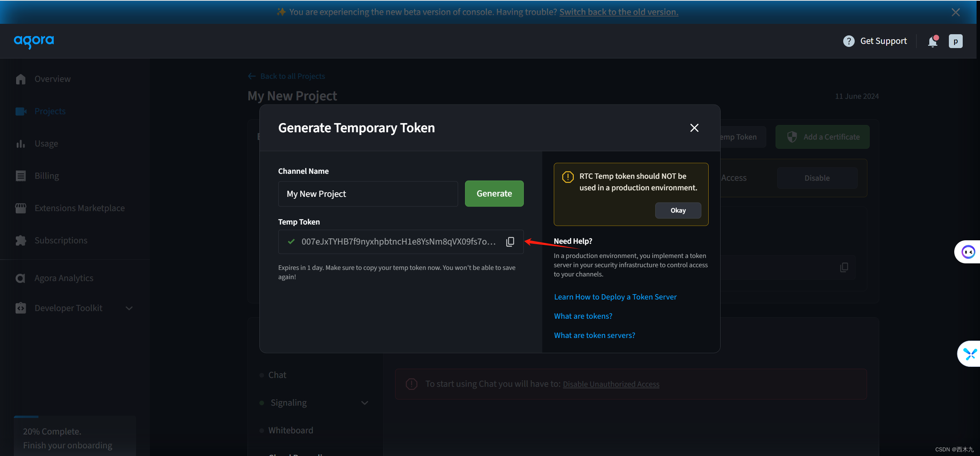Open the user profile avatar
This screenshot has width=980, height=456.
[x=955, y=41]
